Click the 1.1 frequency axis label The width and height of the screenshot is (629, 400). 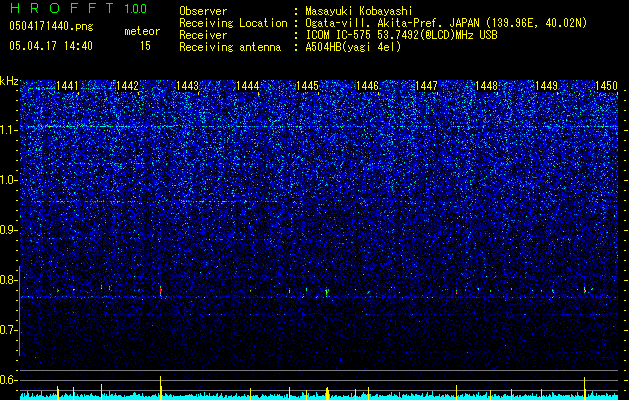point(8,130)
